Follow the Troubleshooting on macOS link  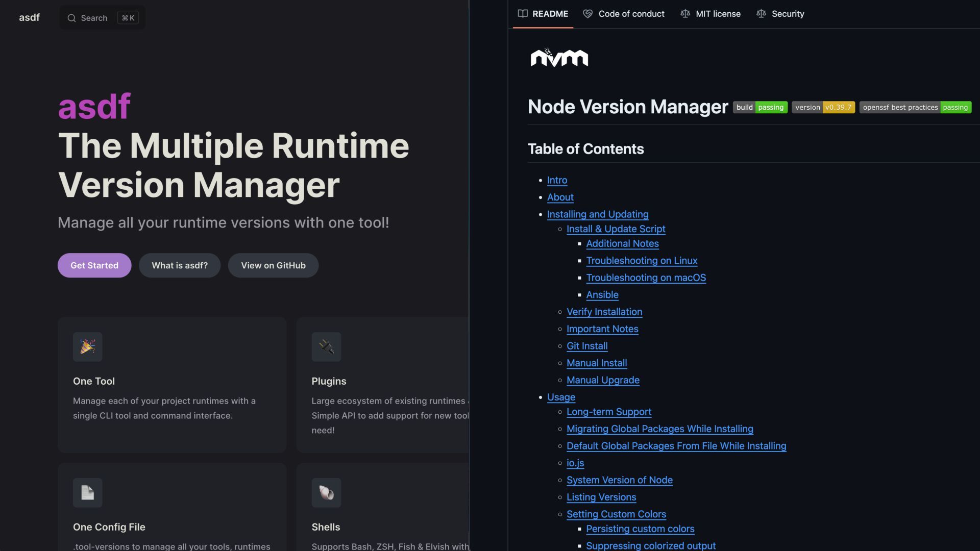point(646,278)
